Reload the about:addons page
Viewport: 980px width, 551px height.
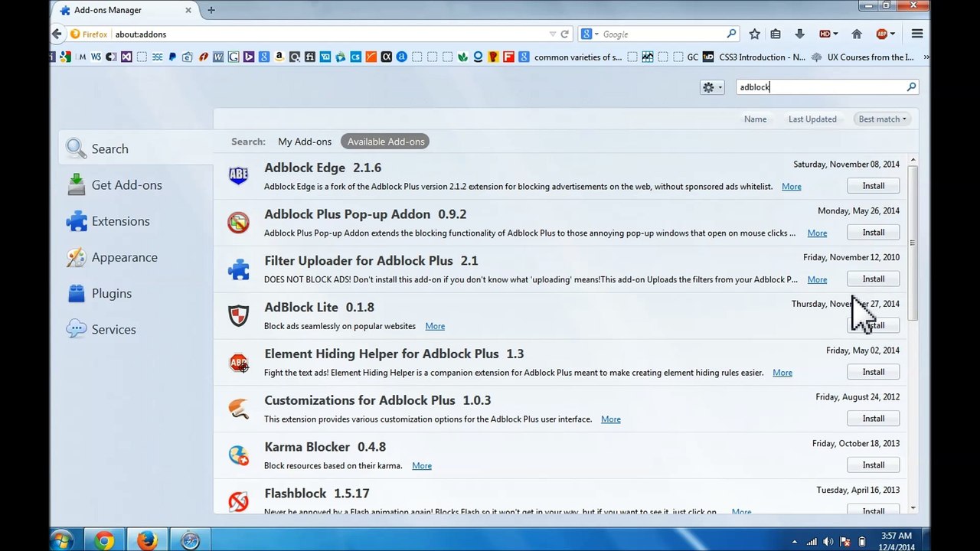(x=565, y=34)
